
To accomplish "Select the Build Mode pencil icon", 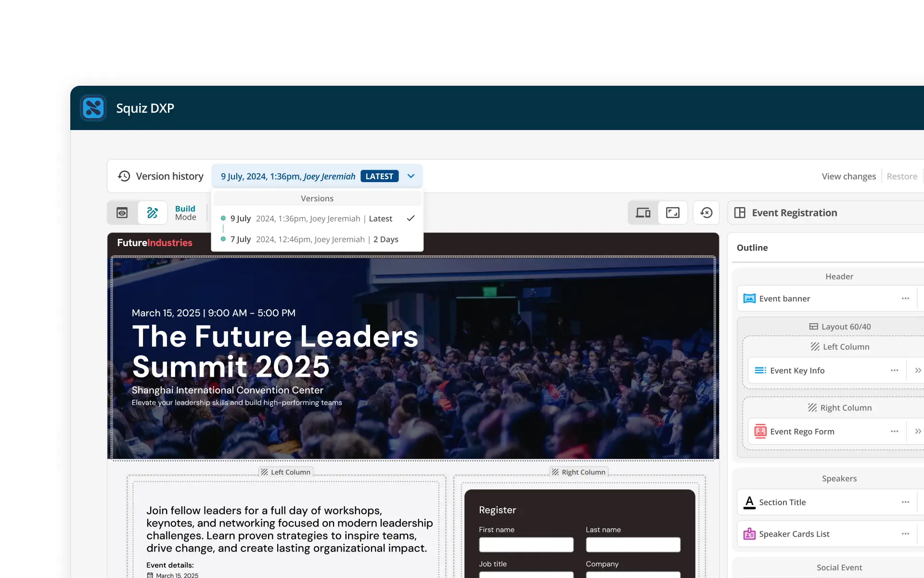I will tap(153, 212).
